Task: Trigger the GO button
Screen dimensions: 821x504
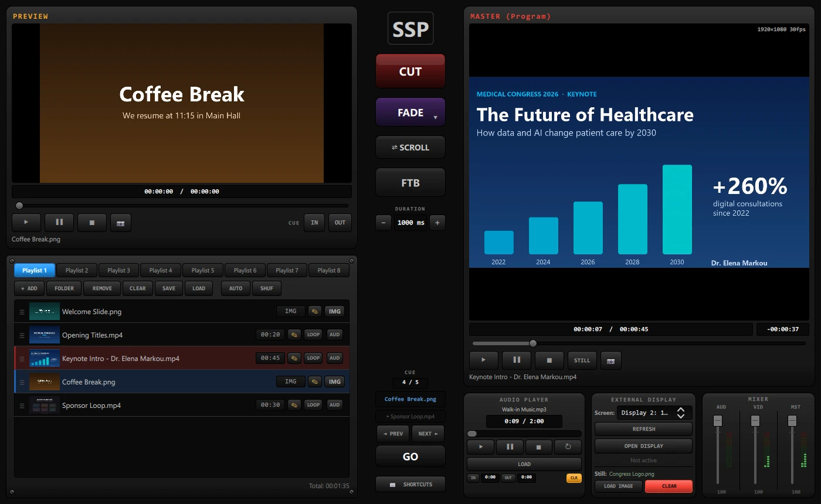Action: coord(410,457)
